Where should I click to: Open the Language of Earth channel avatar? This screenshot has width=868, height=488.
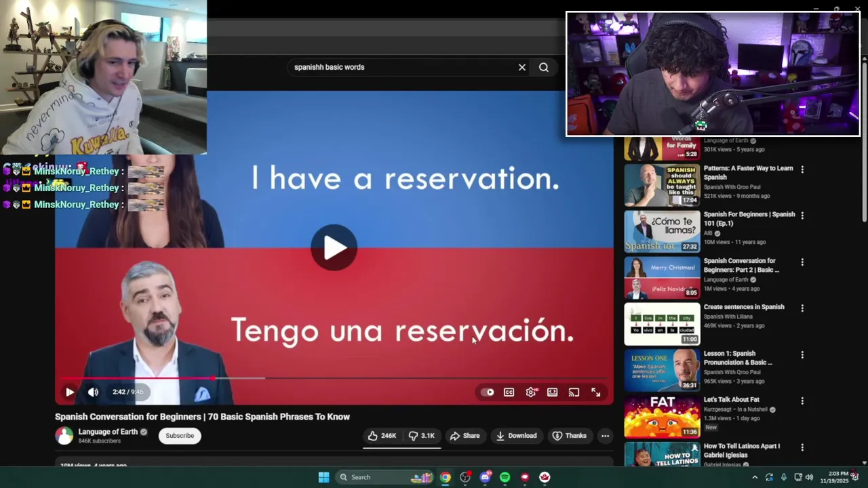point(64,436)
